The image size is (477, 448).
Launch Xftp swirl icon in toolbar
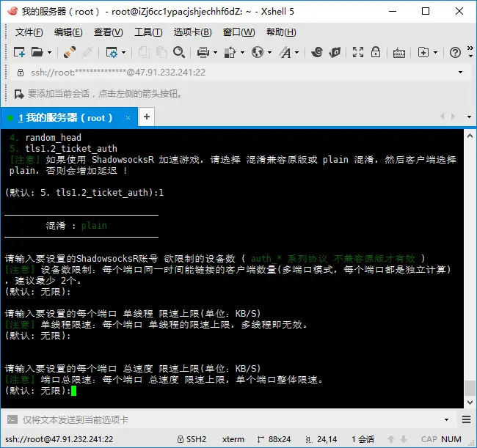tap(317, 52)
